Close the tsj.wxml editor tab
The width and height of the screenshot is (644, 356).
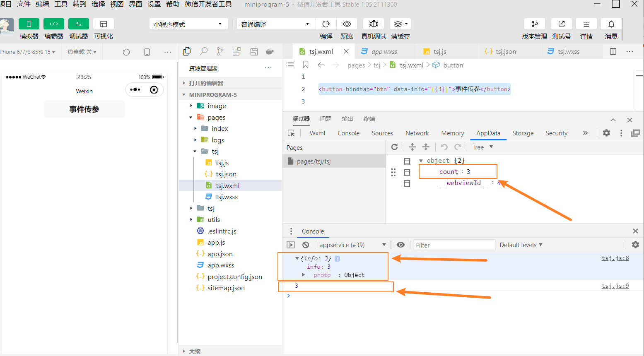click(x=346, y=51)
